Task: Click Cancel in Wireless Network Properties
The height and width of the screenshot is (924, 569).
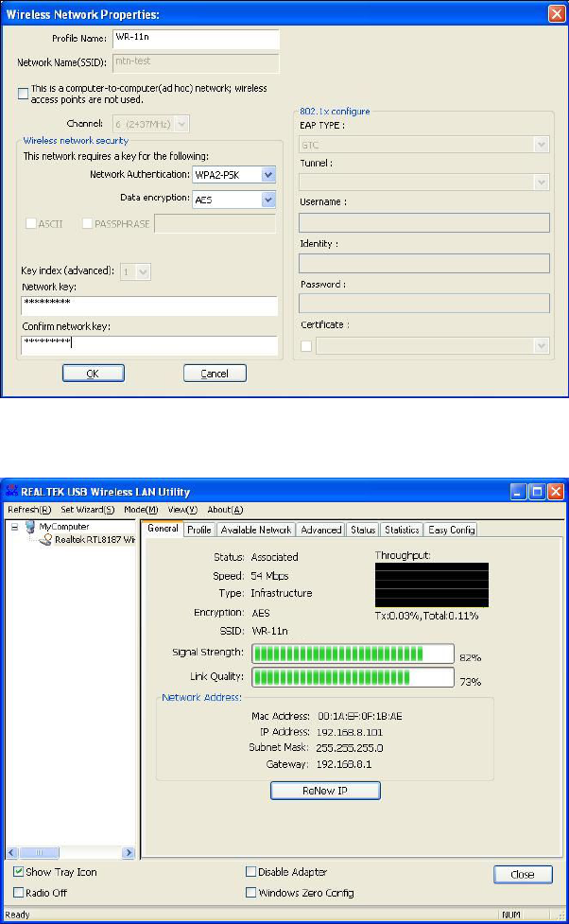Action: (215, 373)
